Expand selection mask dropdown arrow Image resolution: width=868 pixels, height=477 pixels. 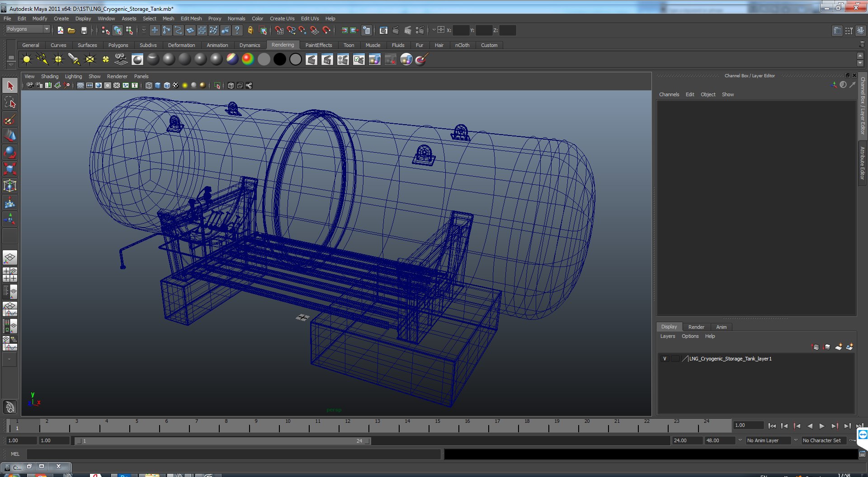(x=144, y=30)
